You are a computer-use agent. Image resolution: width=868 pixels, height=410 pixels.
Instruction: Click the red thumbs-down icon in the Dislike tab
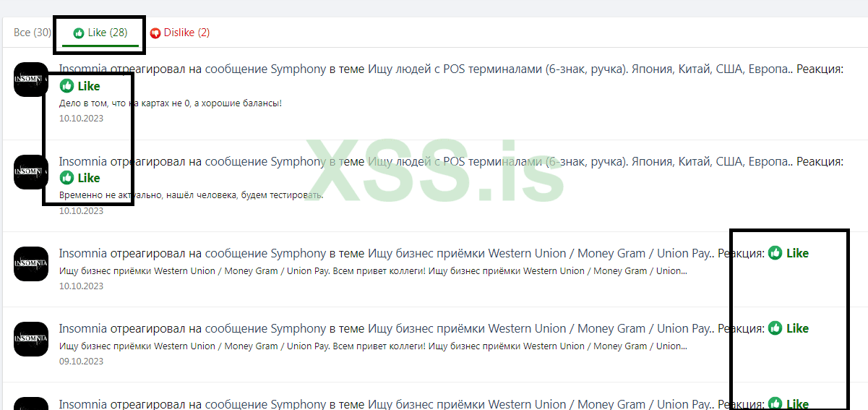pyautogui.click(x=155, y=33)
